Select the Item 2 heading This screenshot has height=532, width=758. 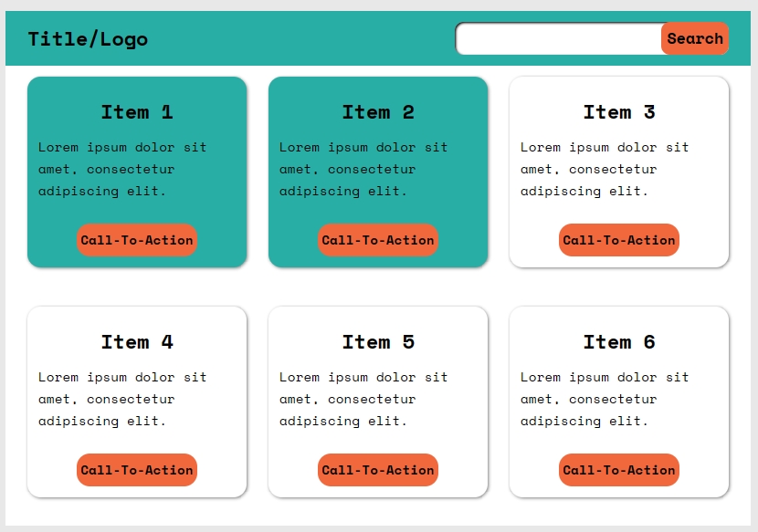point(378,112)
